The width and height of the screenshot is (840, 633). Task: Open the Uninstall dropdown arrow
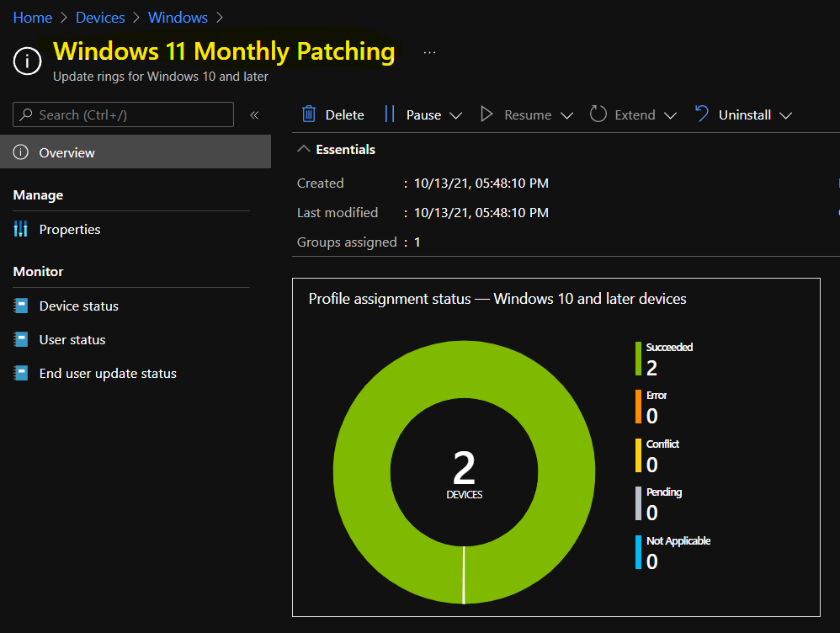tap(785, 116)
